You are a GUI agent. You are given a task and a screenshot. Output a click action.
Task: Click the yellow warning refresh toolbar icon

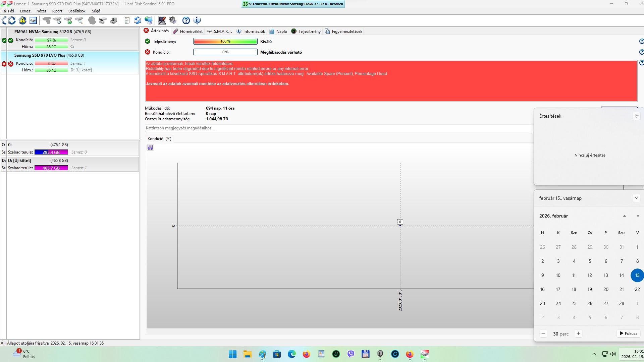22,20
